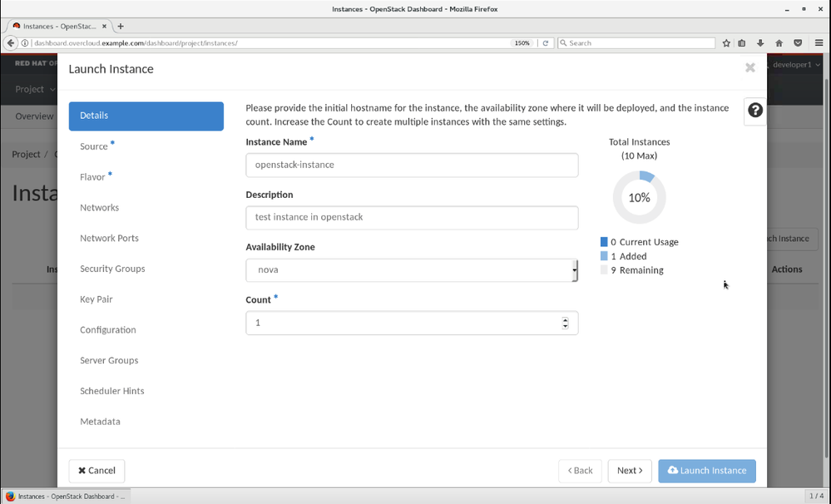Switch to the Source step
This screenshot has height=504, width=831.
[x=94, y=146]
